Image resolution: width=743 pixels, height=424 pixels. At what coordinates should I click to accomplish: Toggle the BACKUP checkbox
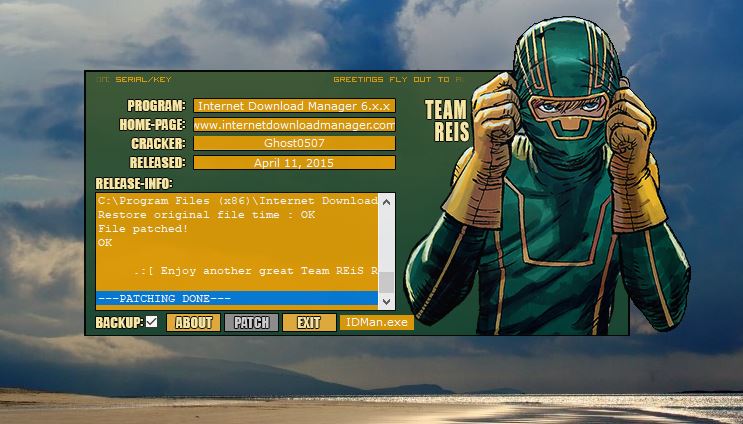click(151, 322)
